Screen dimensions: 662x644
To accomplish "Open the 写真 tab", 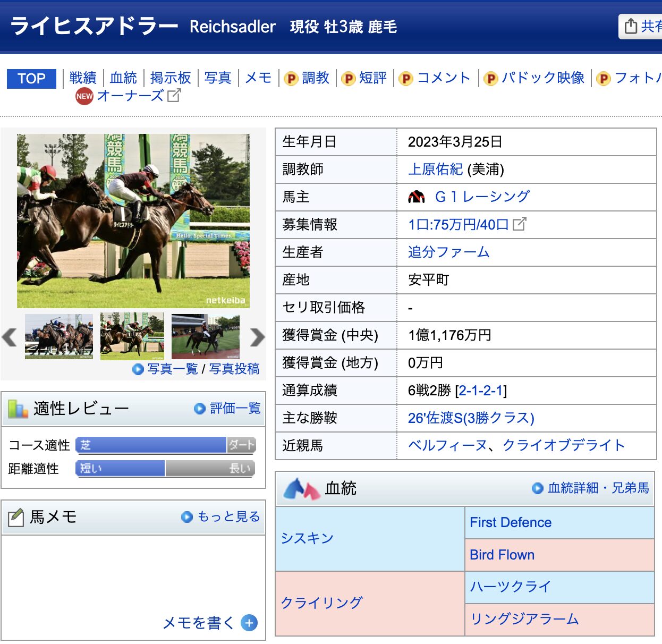I will [x=218, y=78].
